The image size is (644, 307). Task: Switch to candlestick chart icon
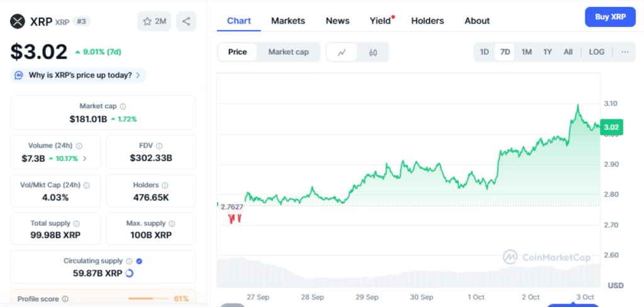[x=373, y=52]
